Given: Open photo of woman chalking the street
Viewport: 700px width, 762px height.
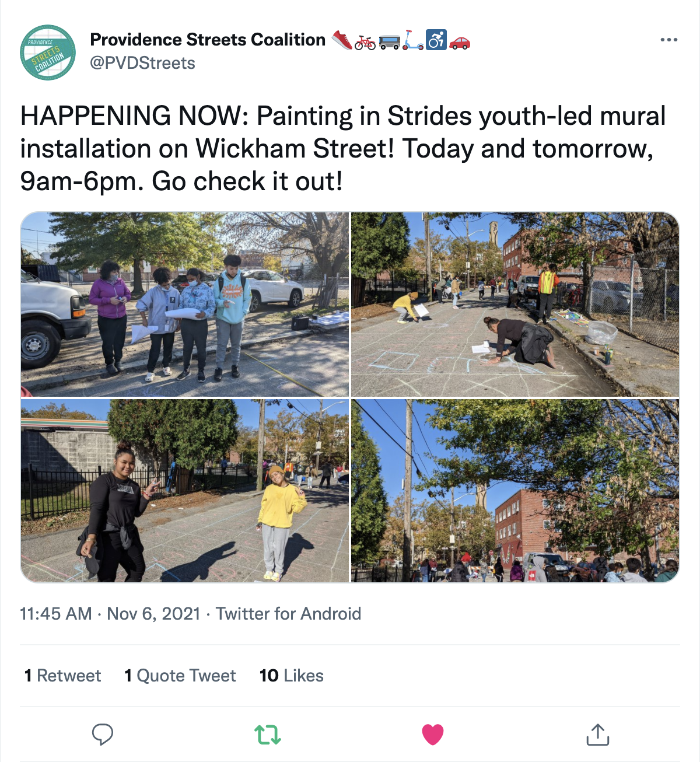Looking at the screenshot, I should [x=515, y=305].
